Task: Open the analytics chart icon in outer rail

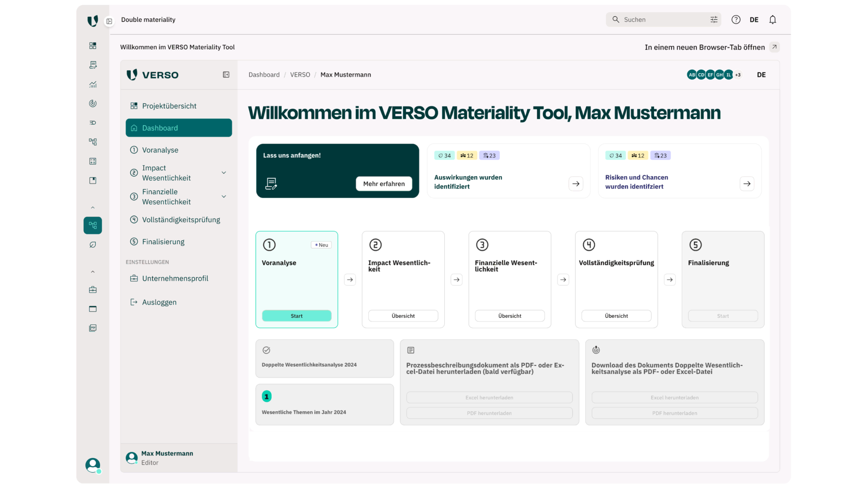Action: pos(93,84)
